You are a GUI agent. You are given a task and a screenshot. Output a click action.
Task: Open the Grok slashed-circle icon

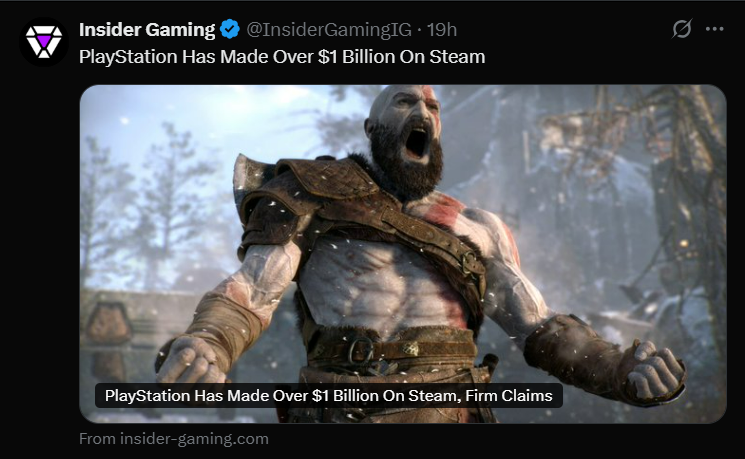(681, 29)
